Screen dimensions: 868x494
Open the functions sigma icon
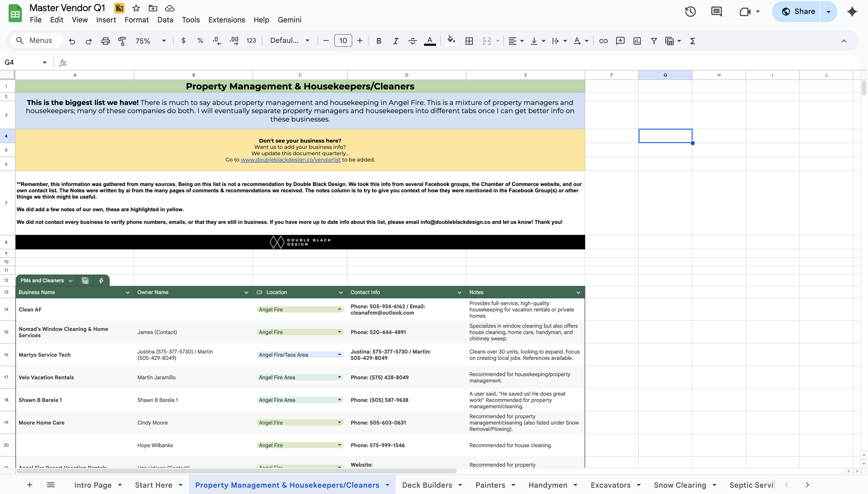(692, 41)
